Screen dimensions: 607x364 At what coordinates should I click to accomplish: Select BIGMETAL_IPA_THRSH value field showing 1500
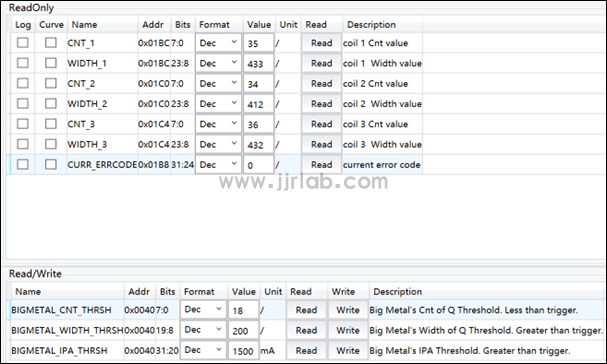243,350
